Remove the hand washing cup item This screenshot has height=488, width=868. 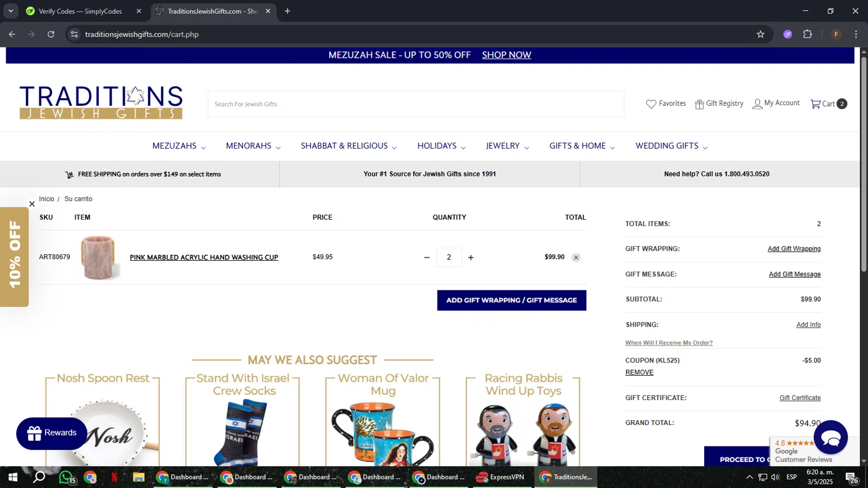576,258
